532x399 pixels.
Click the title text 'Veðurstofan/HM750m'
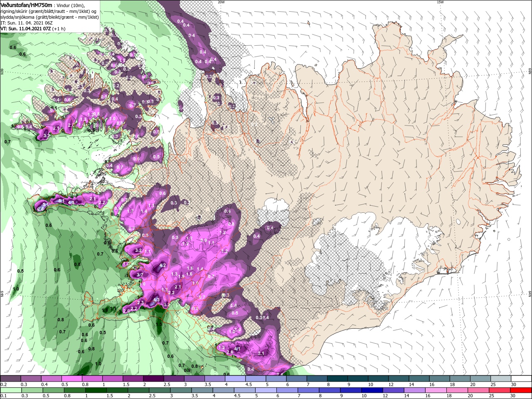pyautogui.click(x=26, y=5)
